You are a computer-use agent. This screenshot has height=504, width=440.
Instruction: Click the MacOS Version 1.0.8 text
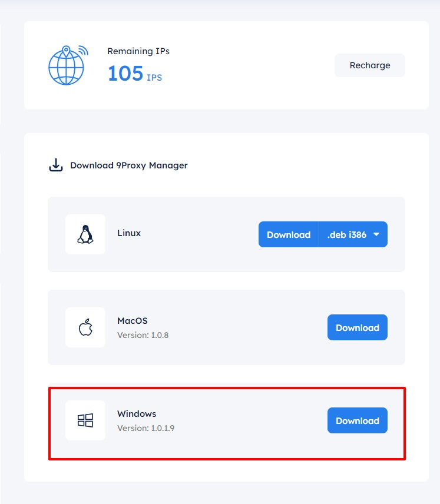[143, 335]
